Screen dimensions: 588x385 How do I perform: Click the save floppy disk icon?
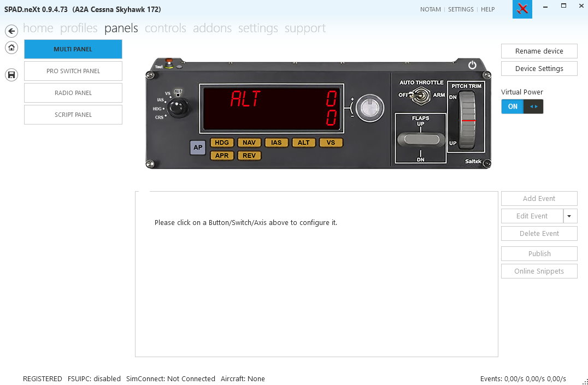click(11, 75)
